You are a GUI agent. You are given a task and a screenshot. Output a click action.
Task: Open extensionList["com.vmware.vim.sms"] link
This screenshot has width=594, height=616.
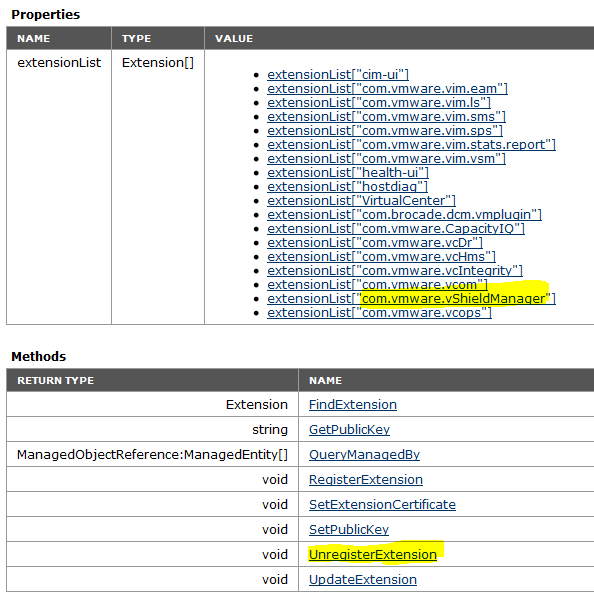click(386, 117)
